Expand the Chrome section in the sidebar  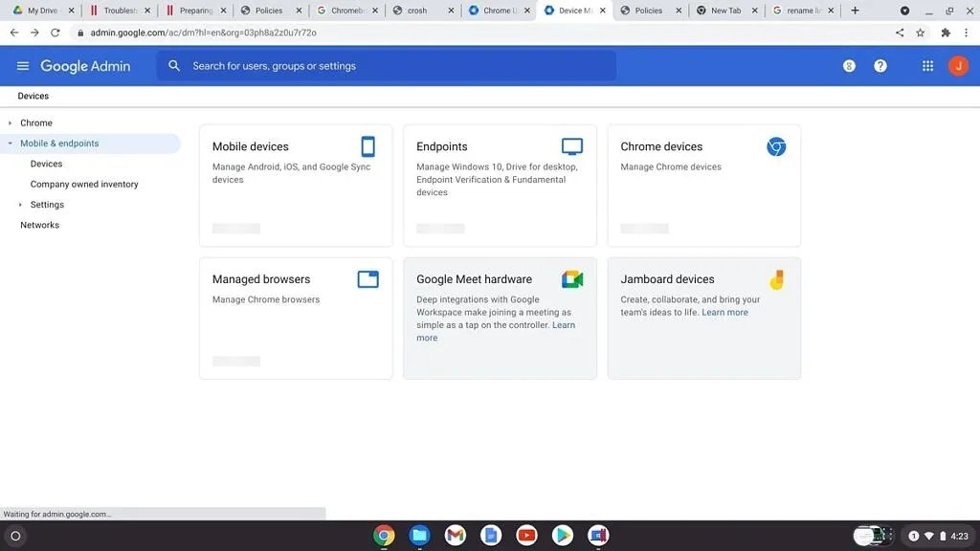coord(10,122)
